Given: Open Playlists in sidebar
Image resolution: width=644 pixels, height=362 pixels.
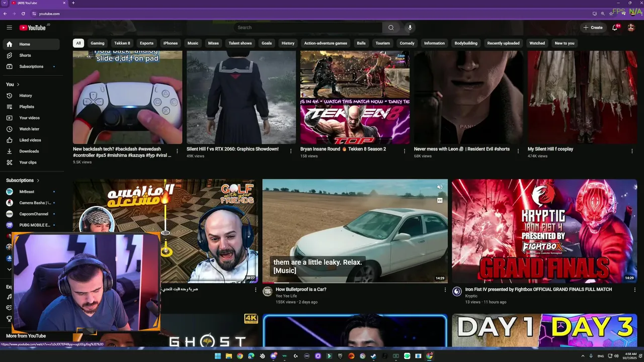Looking at the screenshot, I should pos(32,107).
